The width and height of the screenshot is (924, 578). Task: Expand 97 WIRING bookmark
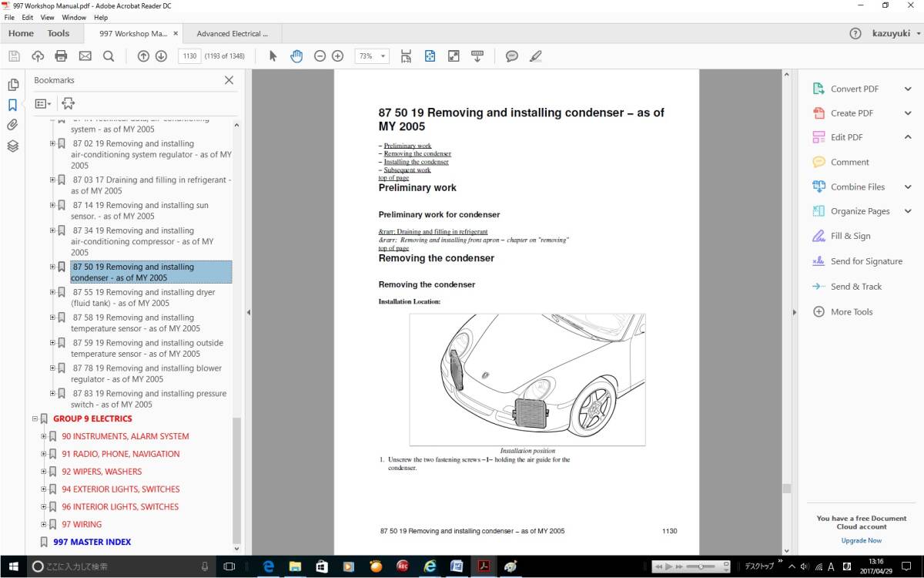click(x=44, y=525)
